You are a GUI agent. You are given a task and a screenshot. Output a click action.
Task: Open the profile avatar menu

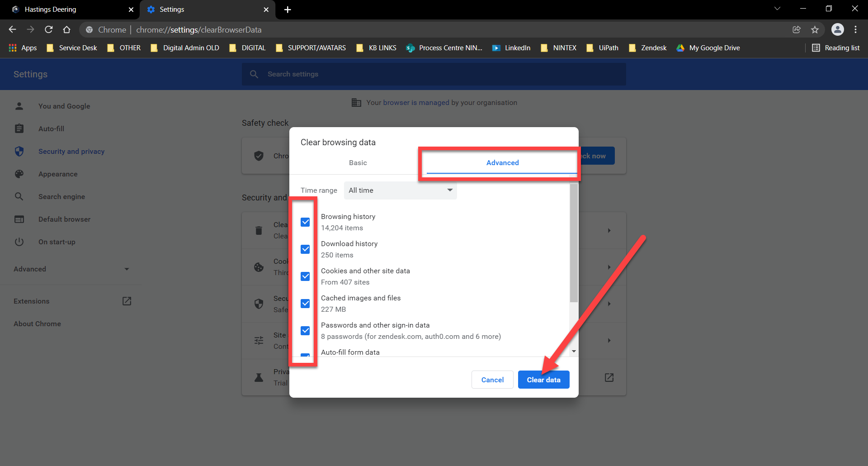pos(838,29)
